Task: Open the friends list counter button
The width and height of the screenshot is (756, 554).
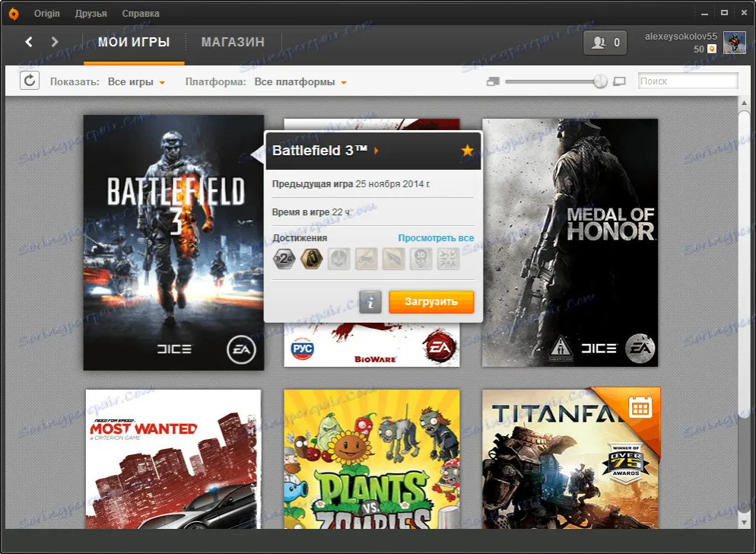Action: coord(605,43)
